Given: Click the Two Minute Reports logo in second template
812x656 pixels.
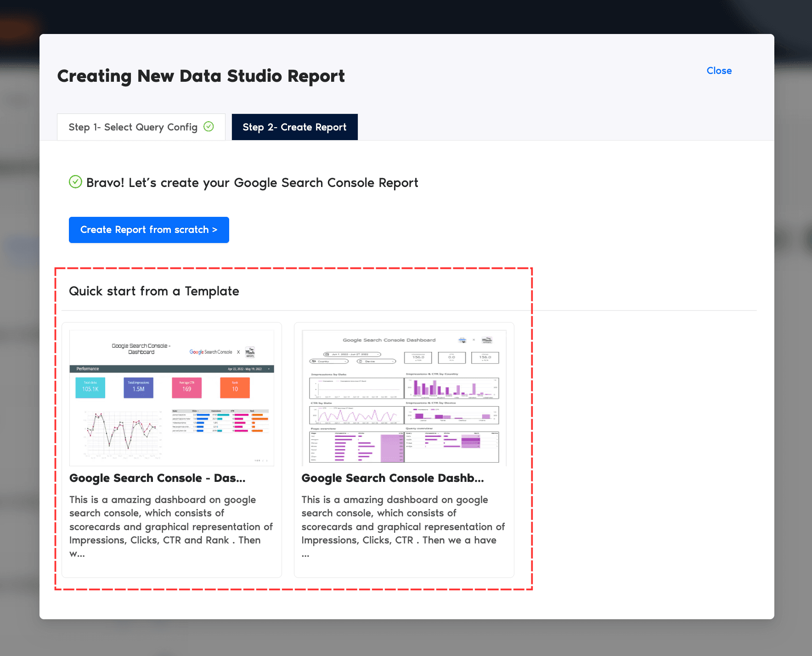Looking at the screenshot, I should pyautogui.click(x=487, y=340).
